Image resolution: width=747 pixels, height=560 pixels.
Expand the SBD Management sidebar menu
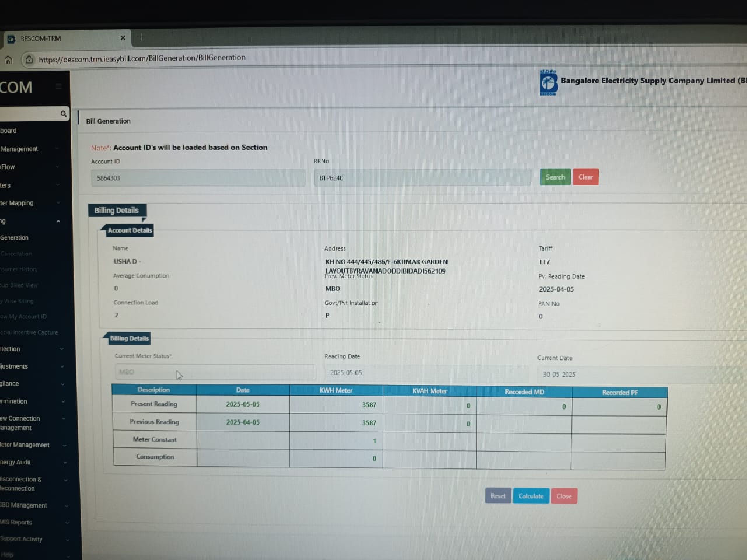click(x=34, y=505)
